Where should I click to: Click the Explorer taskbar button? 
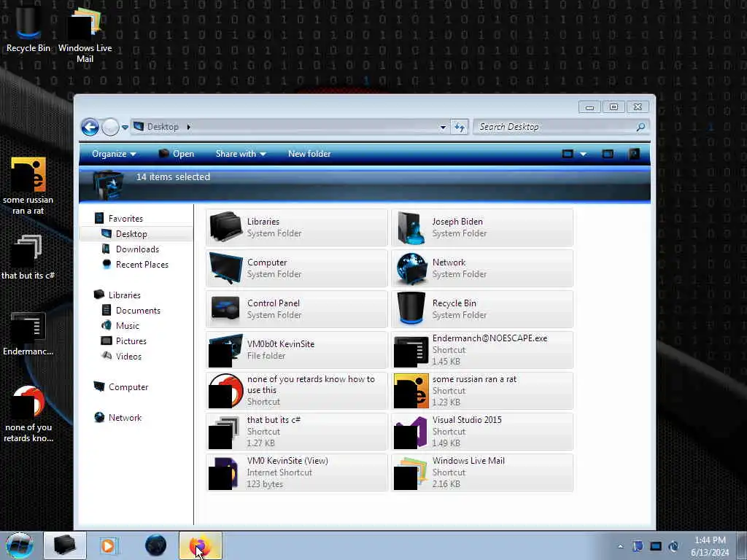[65, 545]
